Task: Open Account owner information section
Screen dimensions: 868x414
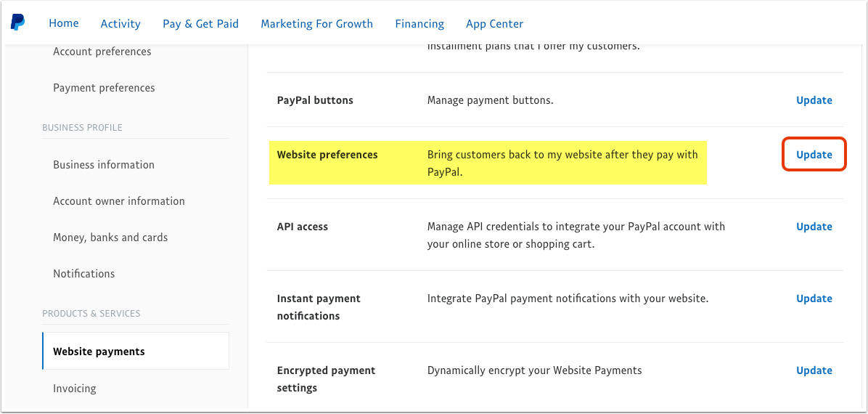Action: pyautogui.click(x=119, y=201)
